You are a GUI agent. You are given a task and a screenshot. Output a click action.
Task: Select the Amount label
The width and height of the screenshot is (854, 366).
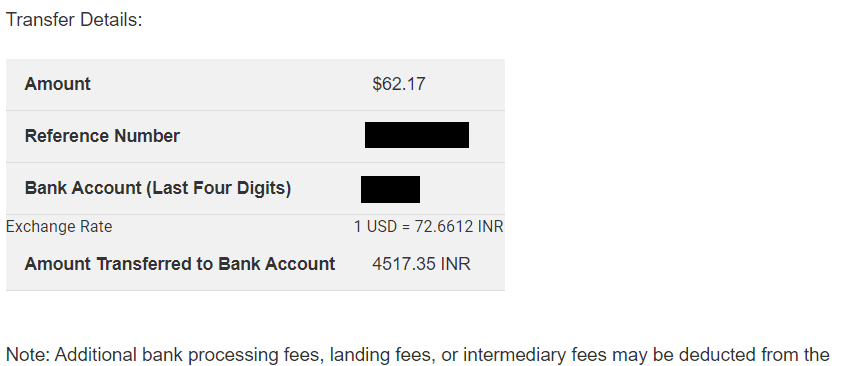[57, 84]
